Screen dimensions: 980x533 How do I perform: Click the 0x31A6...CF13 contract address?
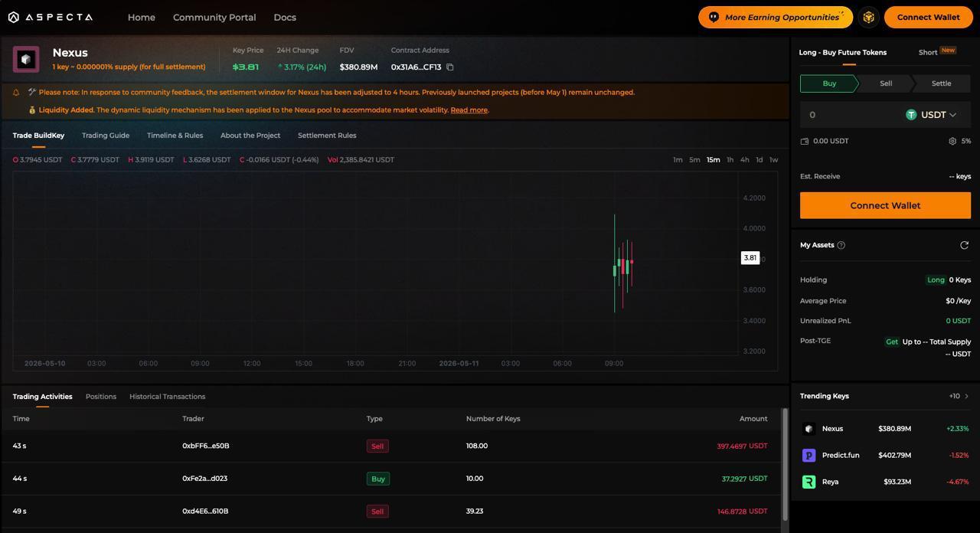pos(416,67)
